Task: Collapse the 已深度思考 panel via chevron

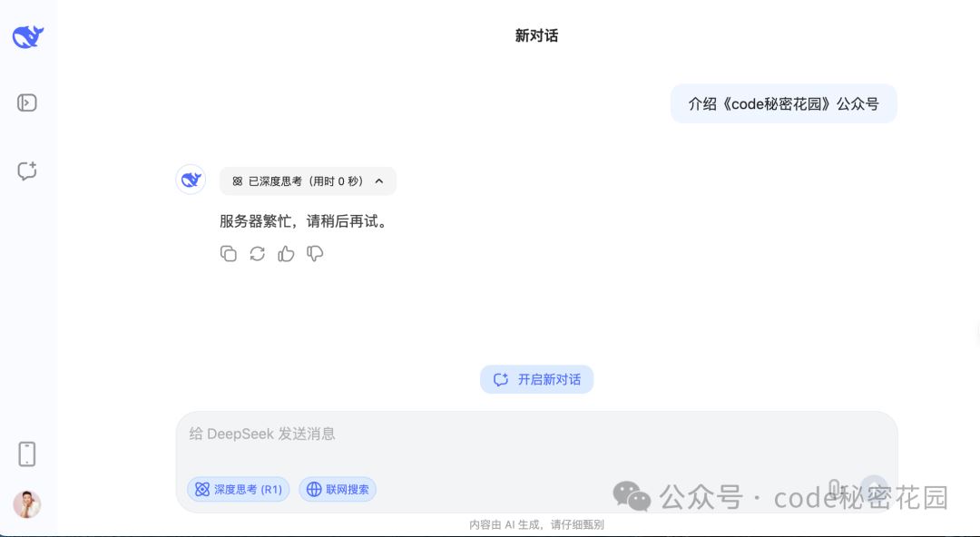Action: pyautogui.click(x=380, y=181)
